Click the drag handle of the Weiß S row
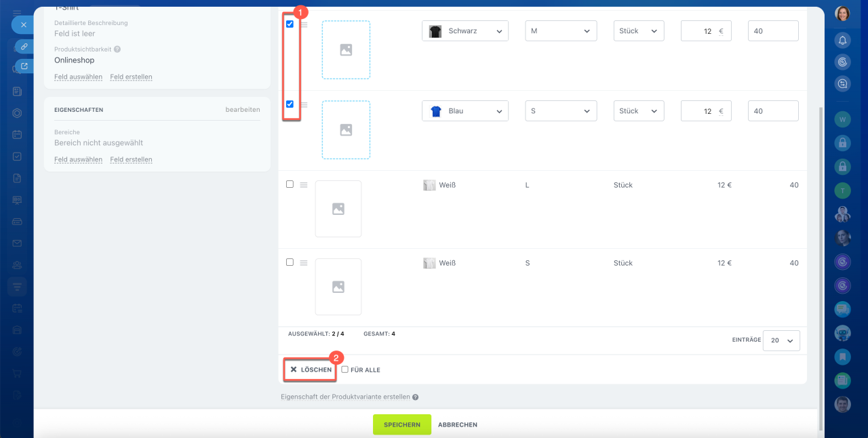The image size is (868, 438). pos(304,262)
